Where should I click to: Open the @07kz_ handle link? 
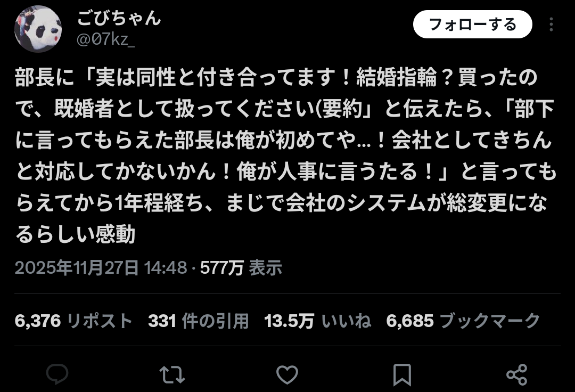(x=105, y=39)
